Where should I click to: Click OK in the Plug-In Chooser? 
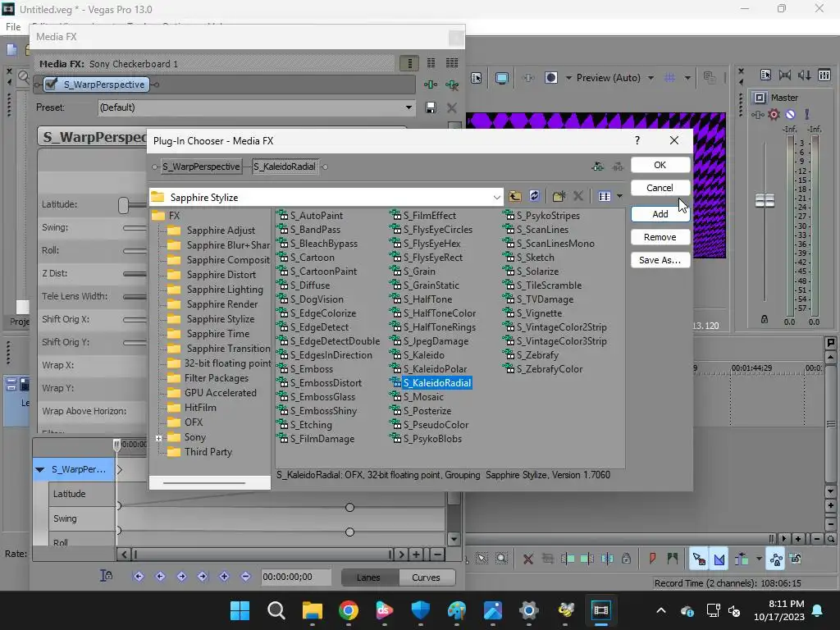pyautogui.click(x=660, y=165)
